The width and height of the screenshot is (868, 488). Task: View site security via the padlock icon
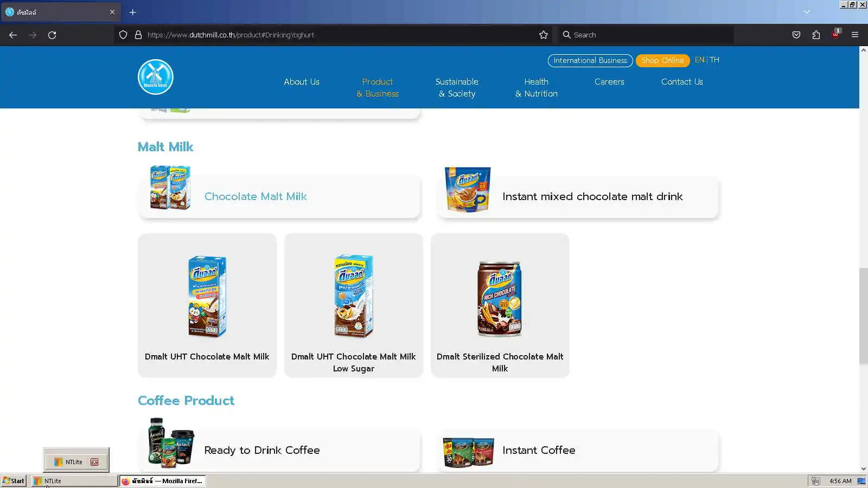click(138, 35)
